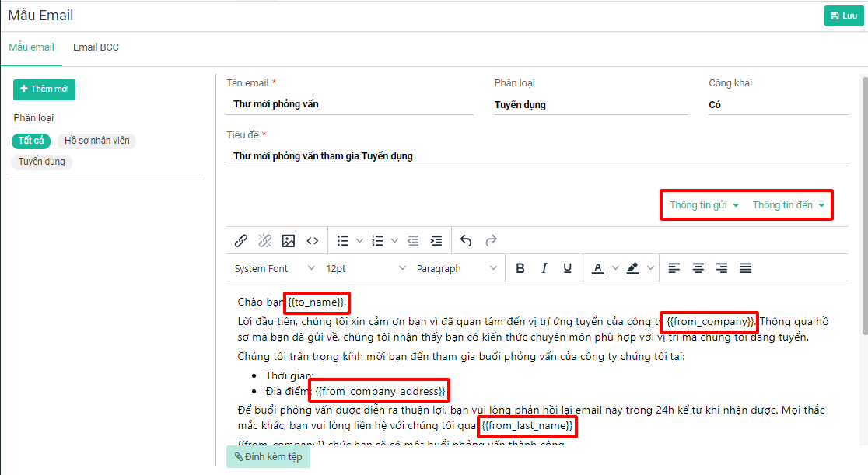Open the System Font dropdown
This screenshot has height=475, width=868.
coord(275,268)
